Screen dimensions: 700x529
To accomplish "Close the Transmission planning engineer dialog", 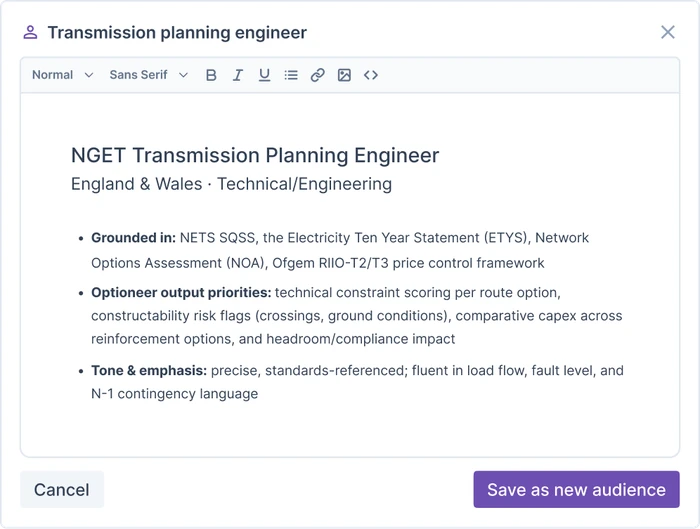I will tap(668, 32).
